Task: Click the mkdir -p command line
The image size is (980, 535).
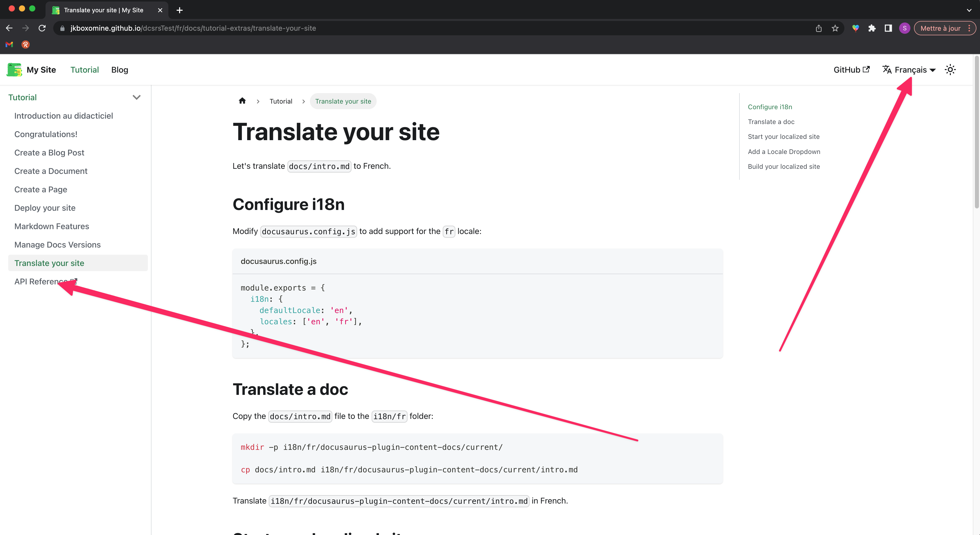Action: coord(371,447)
